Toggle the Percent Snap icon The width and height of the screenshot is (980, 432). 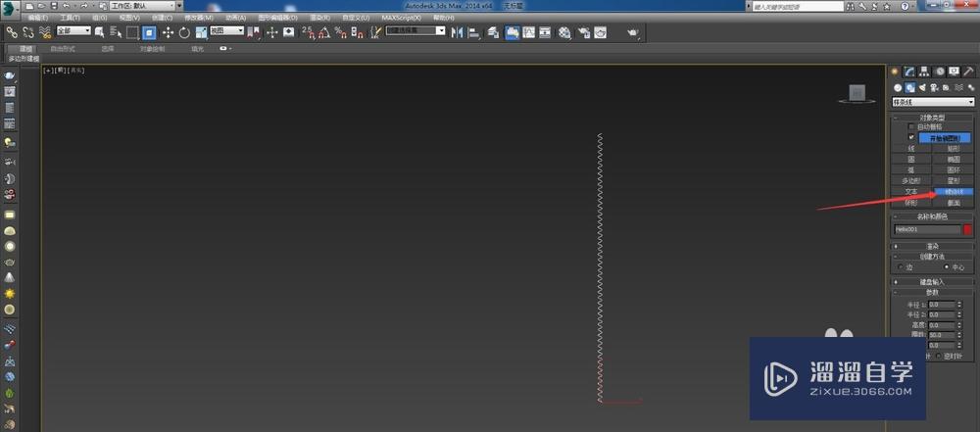click(x=341, y=32)
